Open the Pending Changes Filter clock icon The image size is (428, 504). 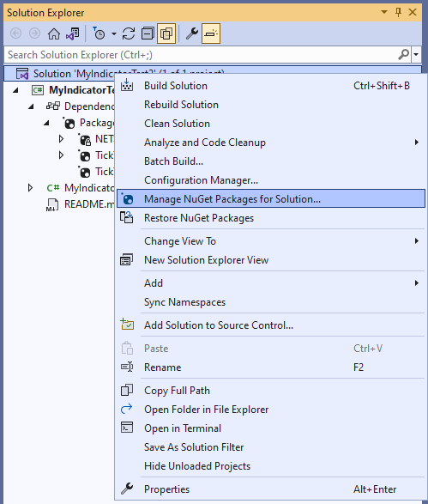coord(99,33)
